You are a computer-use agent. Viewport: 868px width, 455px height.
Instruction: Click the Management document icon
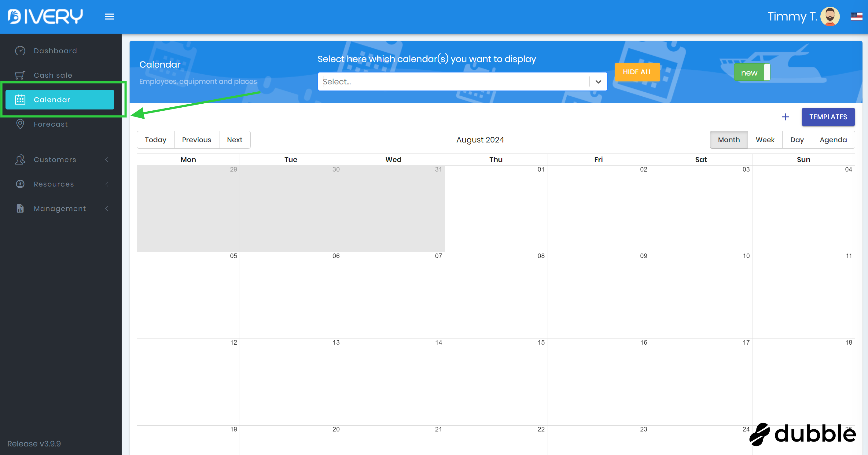click(x=20, y=209)
